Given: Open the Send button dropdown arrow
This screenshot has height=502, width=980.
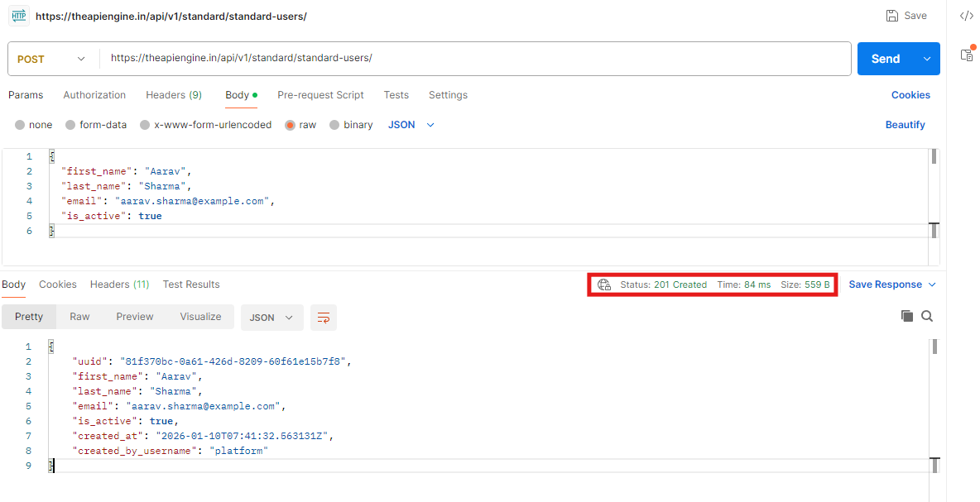Looking at the screenshot, I should click(x=926, y=59).
